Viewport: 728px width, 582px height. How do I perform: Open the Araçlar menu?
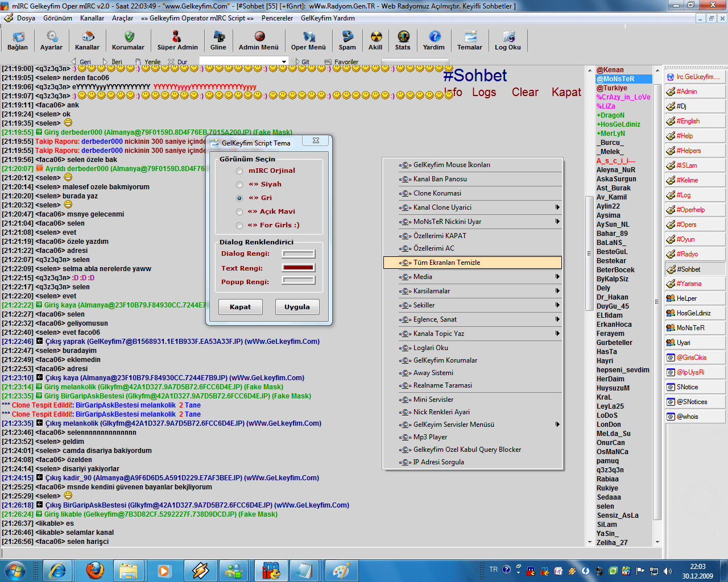click(122, 18)
